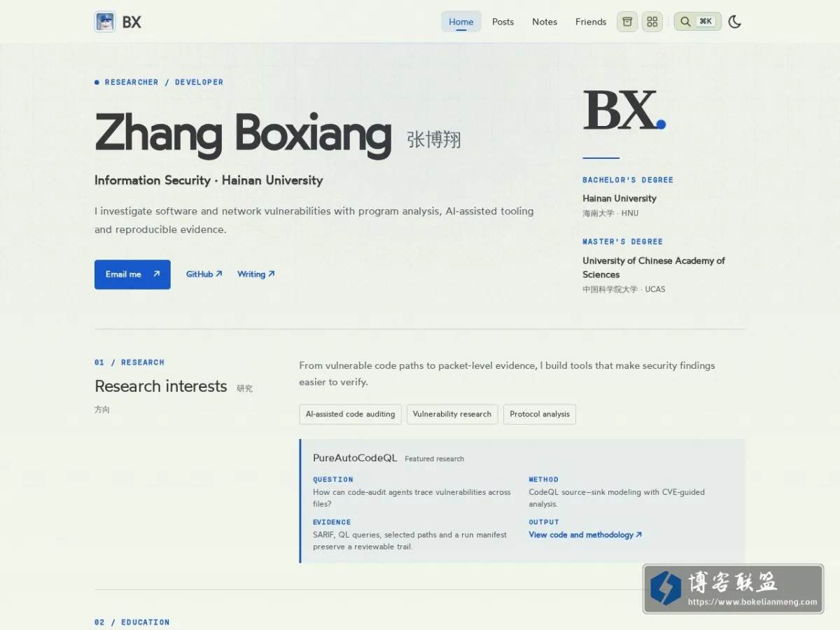
Task: Open the Friends nav item
Action: [591, 22]
